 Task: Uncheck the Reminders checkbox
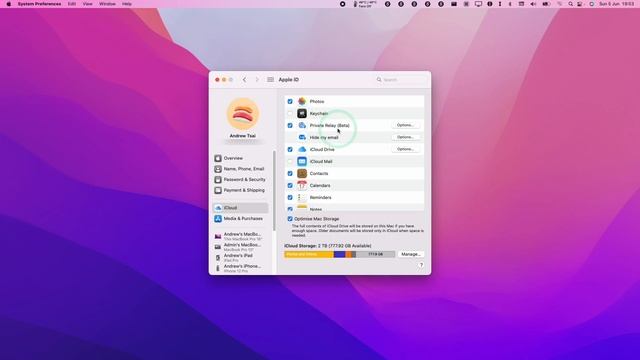(290, 198)
